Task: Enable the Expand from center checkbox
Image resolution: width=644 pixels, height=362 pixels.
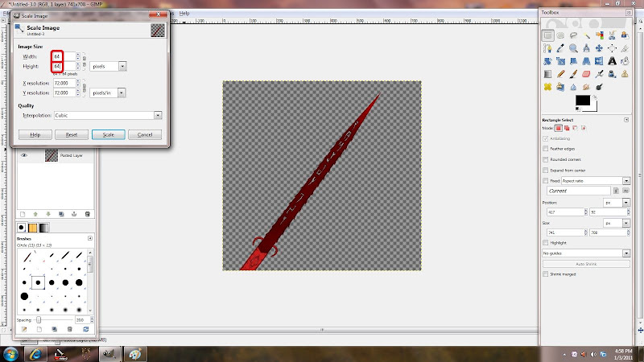Action: 546,170
